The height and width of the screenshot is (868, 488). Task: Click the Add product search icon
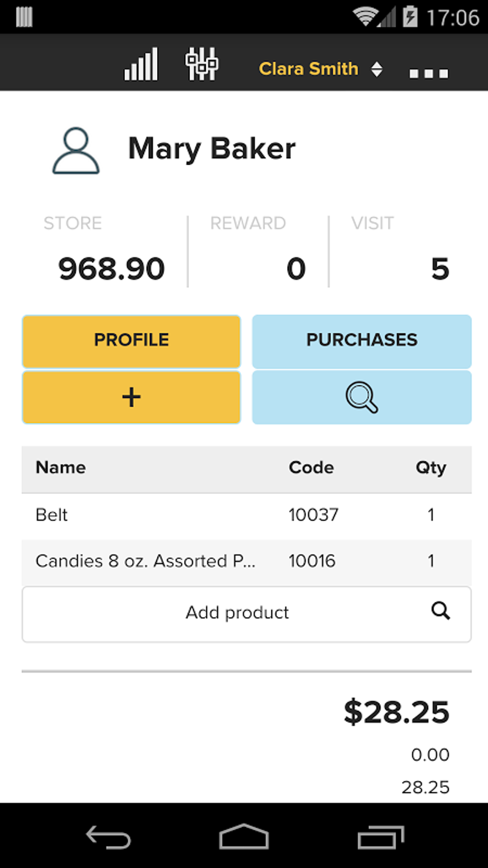tap(440, 611)
